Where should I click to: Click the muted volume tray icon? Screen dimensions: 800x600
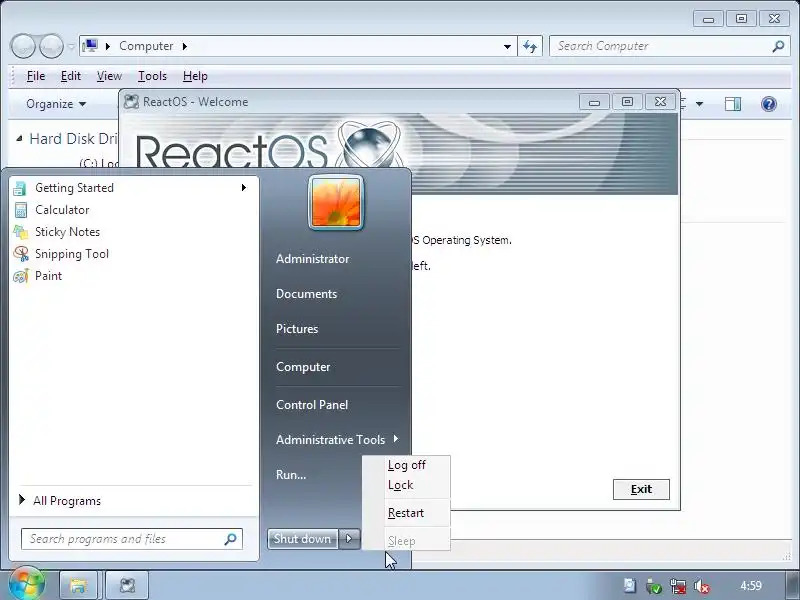click(x=702, y=586)
